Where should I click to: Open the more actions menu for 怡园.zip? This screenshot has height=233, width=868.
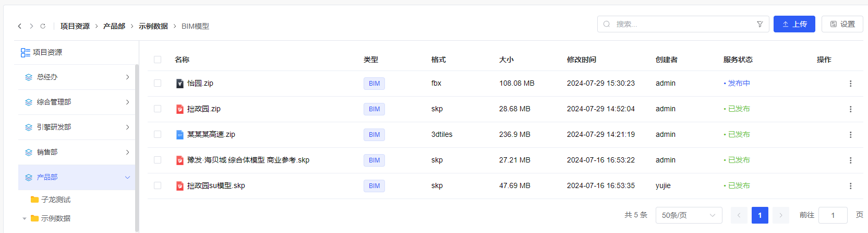(x=850, y=84)
